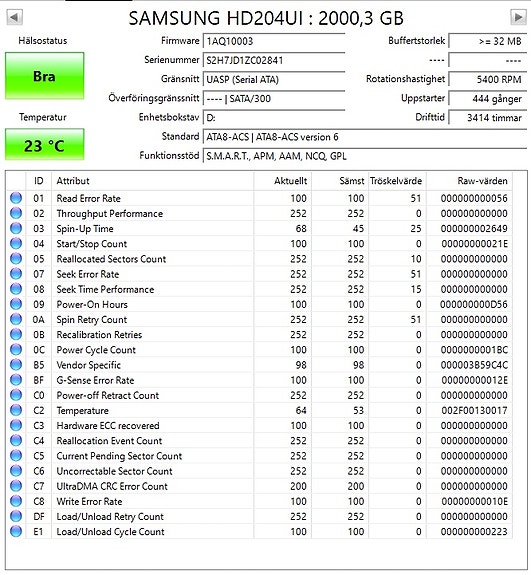Select the Current Pending Sector Count name
Screen dimensions: 531x575
(x=119, y=456)
